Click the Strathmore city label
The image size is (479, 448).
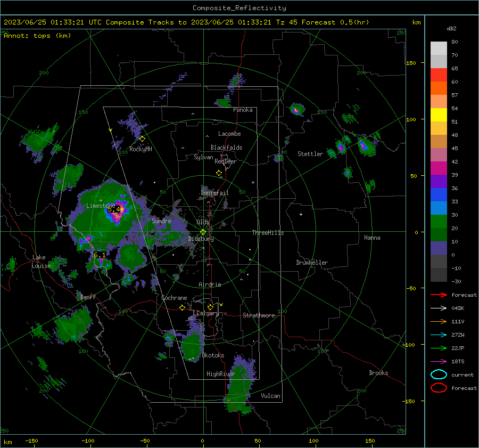point(259,315)
